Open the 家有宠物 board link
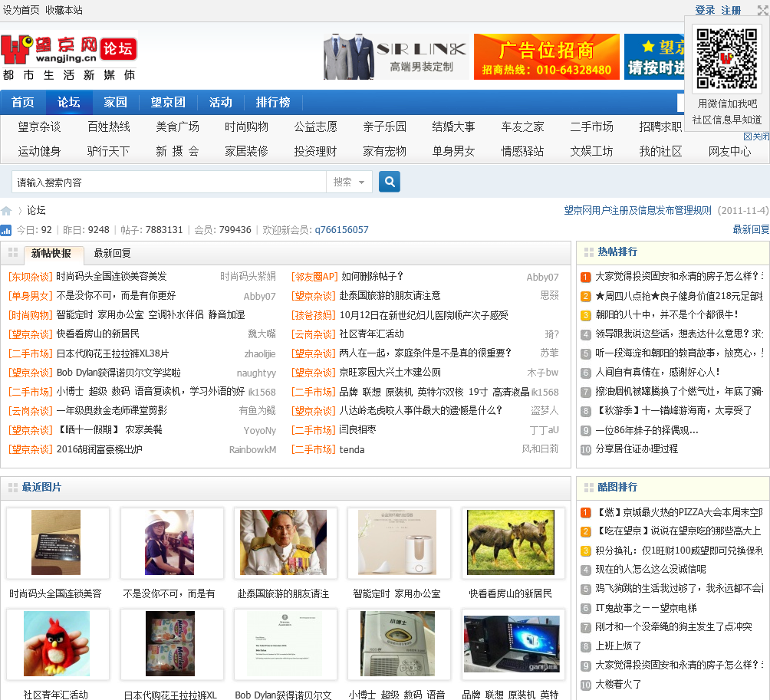Screen dimensions: 770x700 (x=384, y=151)
